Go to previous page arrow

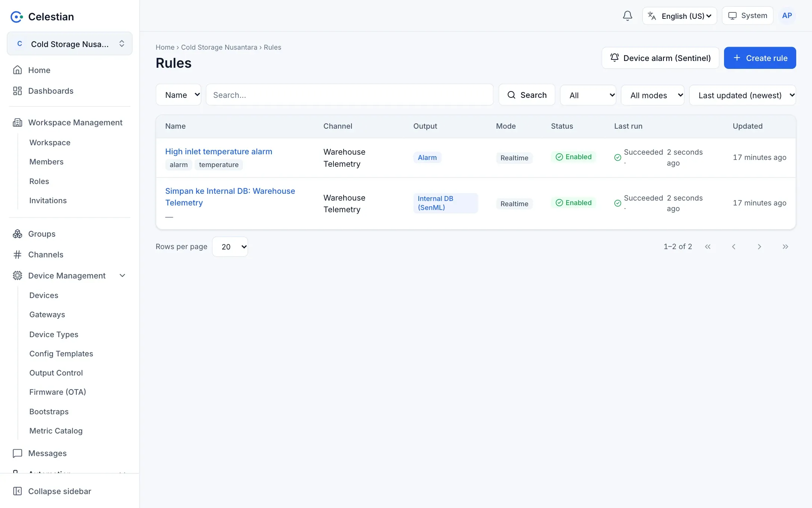[733, 247]
